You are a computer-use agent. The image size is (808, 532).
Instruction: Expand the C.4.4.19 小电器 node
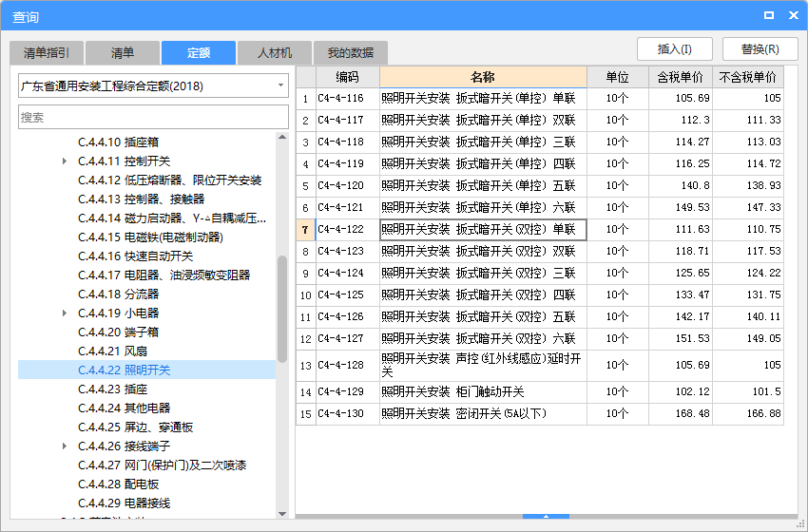point(65,313)
